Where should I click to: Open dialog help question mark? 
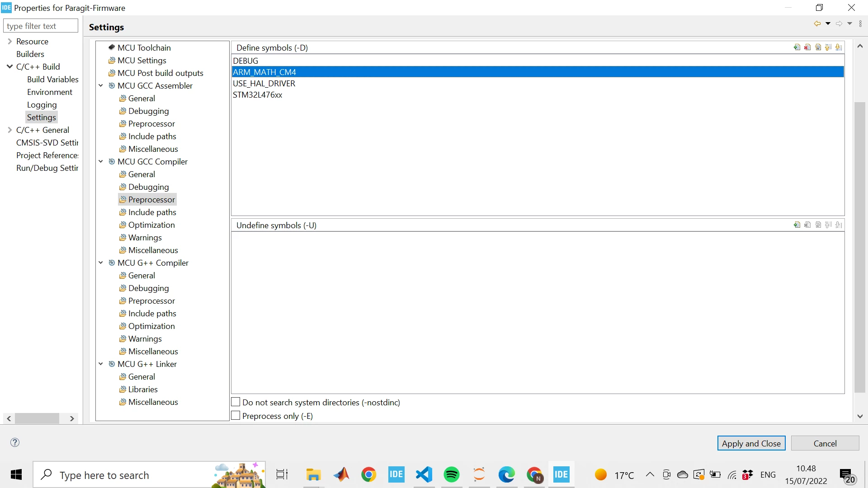tap(15, 442)
